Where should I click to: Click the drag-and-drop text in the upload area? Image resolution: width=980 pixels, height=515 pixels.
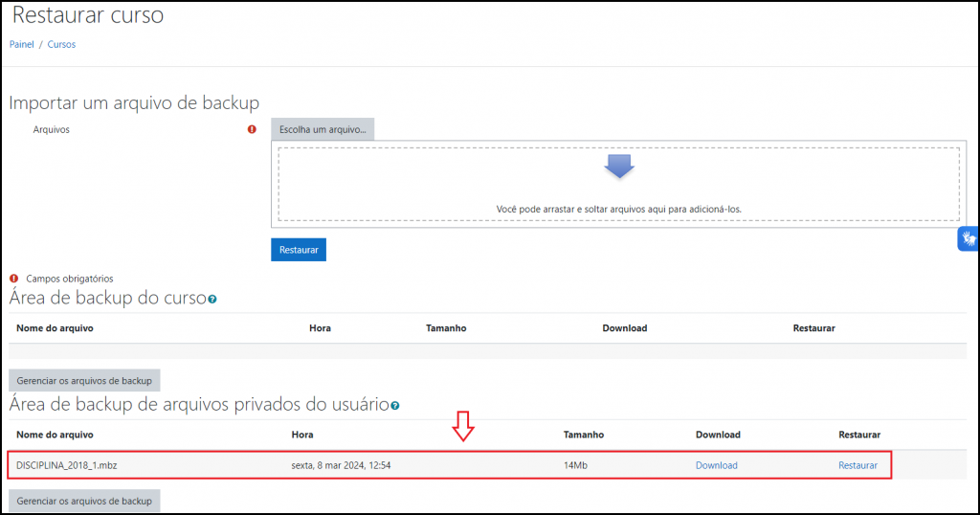pos(619,208)
